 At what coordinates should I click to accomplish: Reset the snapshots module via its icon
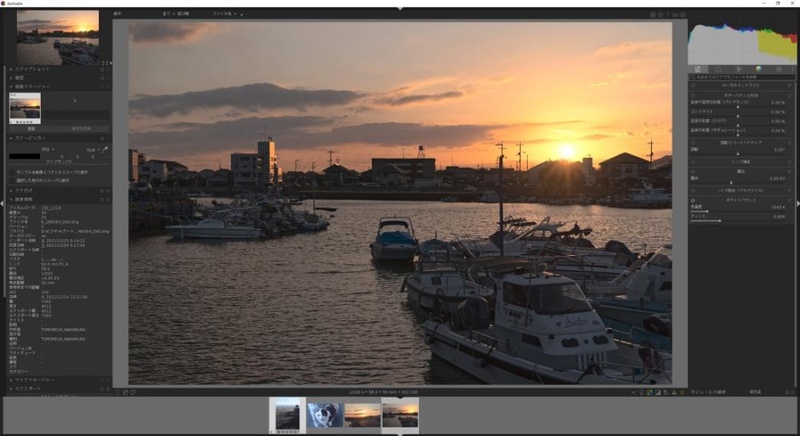tap(103, 69)
